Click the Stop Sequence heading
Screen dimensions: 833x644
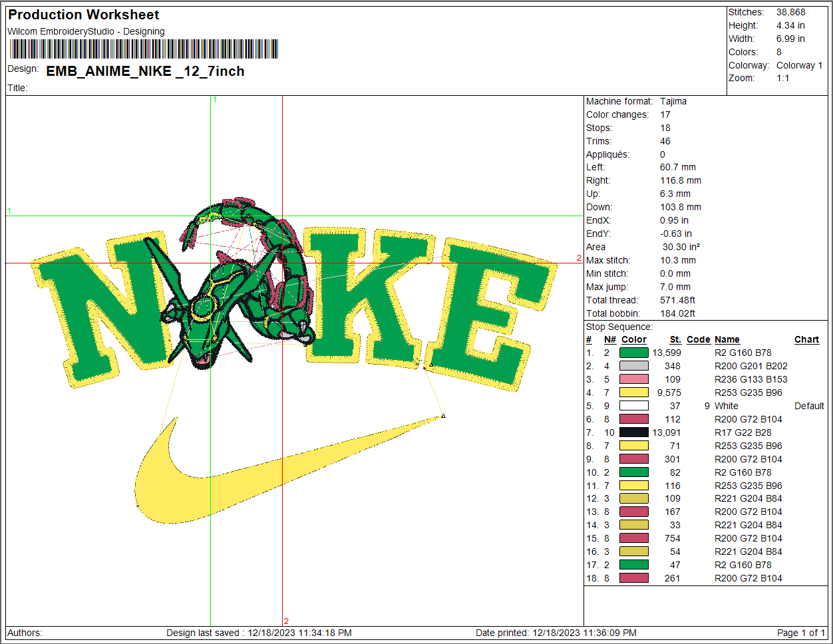pos(619,327)
